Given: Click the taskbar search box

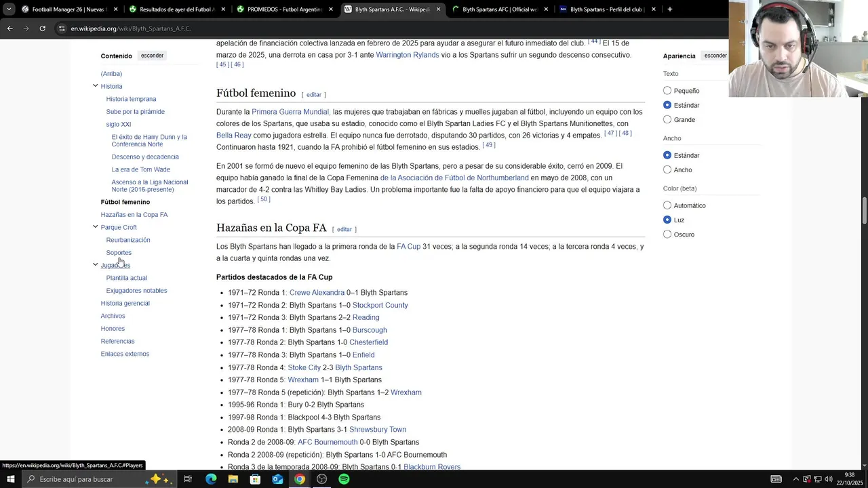Looking at the screenshot, I should [100, 479].
